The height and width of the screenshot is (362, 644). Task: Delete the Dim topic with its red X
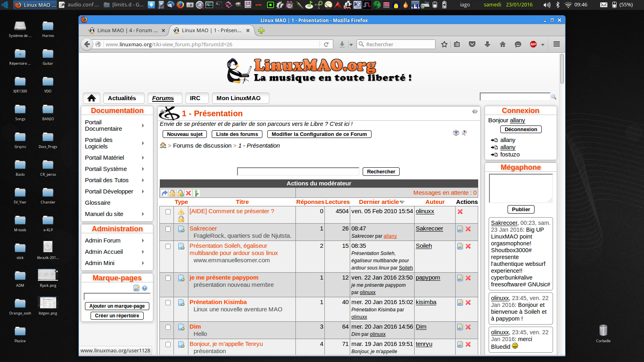468,327
